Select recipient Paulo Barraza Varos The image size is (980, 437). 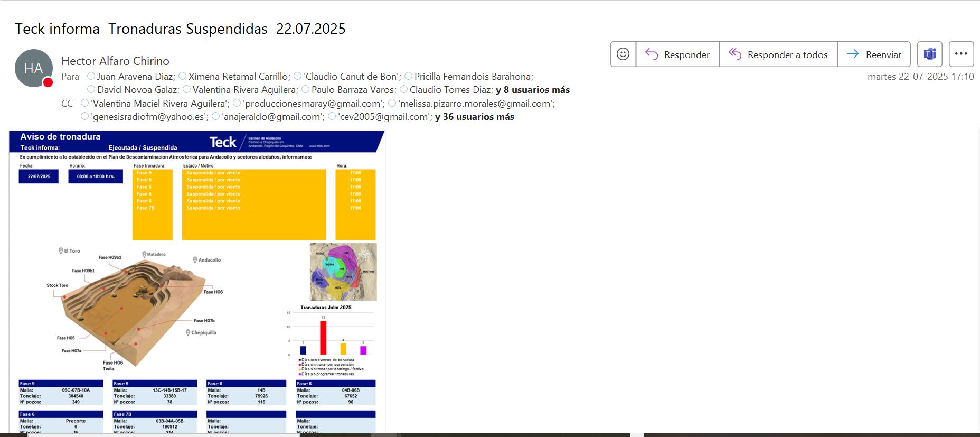pyautogui.click(x=353, y=90)
